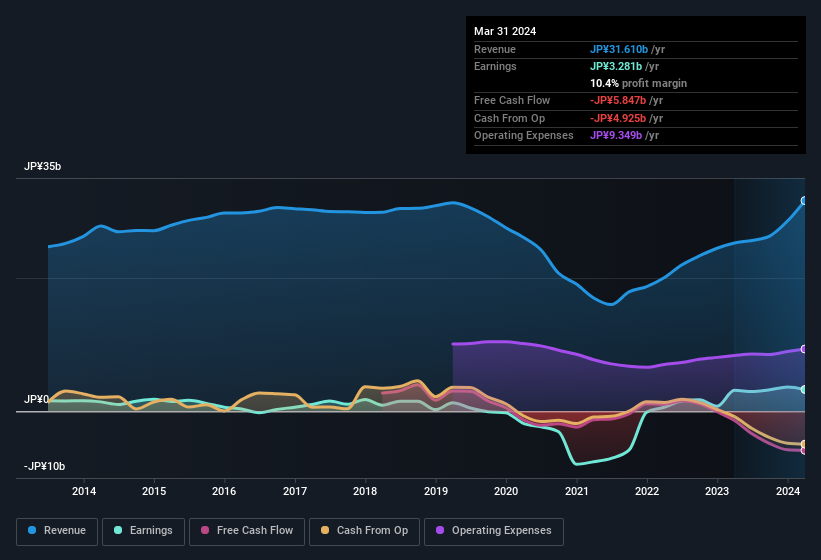
Task: Click the blue Revenue endpoint marker
Action: [804, 200]
